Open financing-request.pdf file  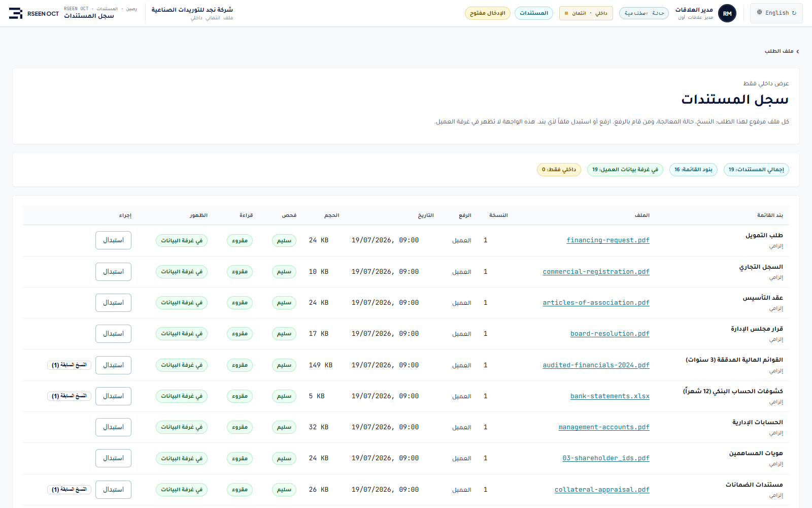point(608,240)
